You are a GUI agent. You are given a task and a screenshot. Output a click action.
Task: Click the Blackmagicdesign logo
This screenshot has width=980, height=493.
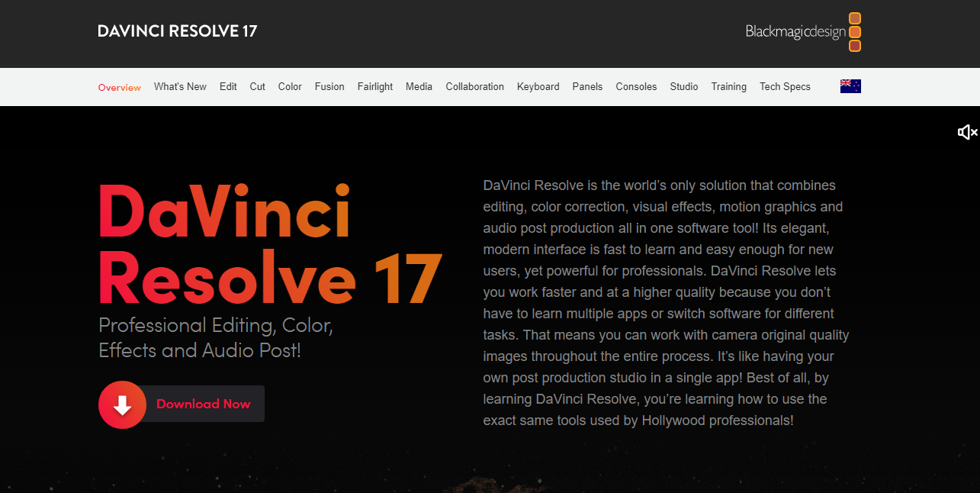[803, 32]
